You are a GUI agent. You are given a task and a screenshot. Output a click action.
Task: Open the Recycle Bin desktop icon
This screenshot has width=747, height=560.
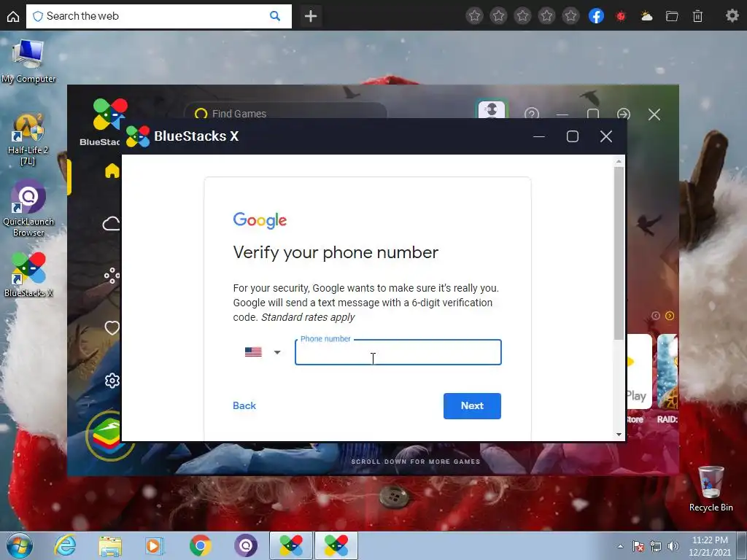coord(711,489)
